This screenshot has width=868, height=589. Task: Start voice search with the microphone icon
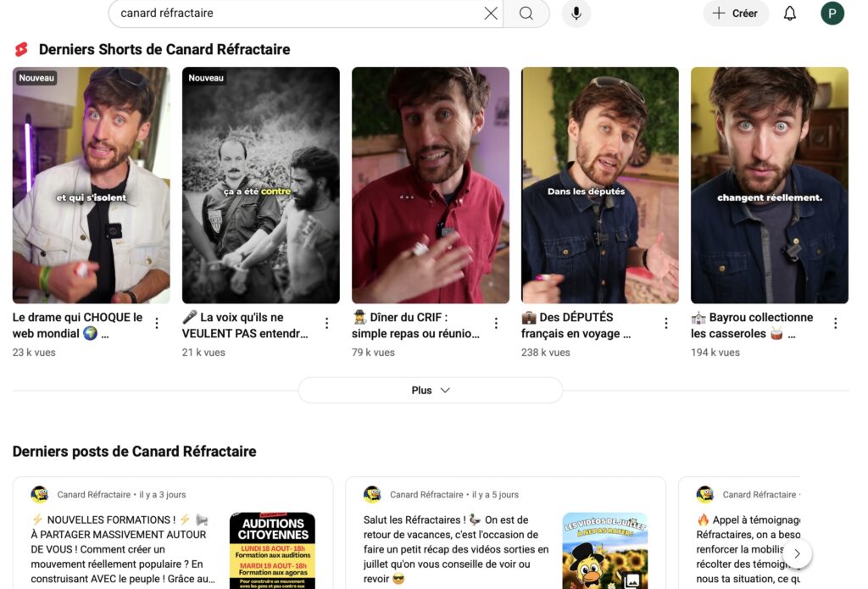pos(576,14)
